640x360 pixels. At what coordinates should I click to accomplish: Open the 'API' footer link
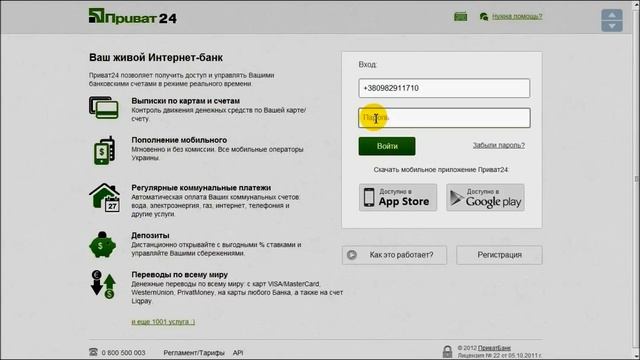coord(238,353)
